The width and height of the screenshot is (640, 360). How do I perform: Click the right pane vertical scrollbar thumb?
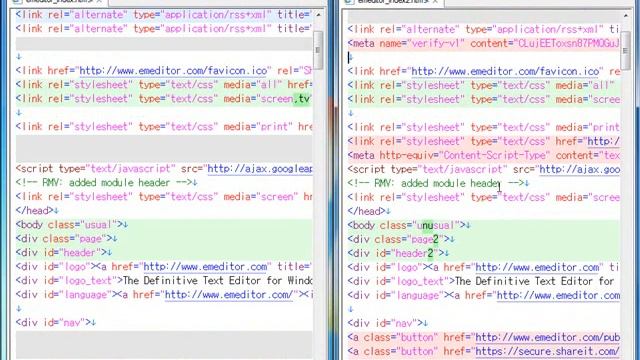pos(625,50)
